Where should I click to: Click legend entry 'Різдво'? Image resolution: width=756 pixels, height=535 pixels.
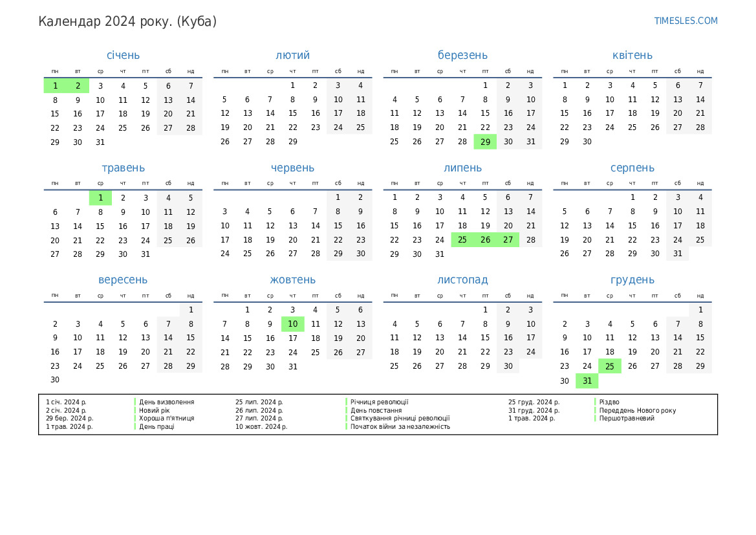coord(609,402)
